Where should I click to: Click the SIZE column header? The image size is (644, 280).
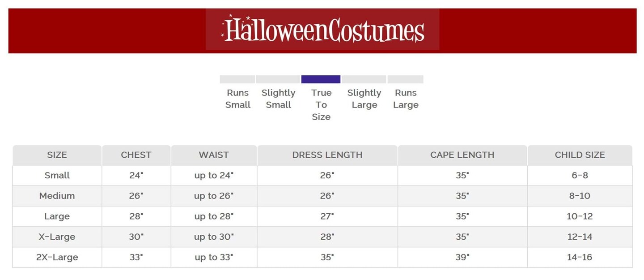coord(57,155)
